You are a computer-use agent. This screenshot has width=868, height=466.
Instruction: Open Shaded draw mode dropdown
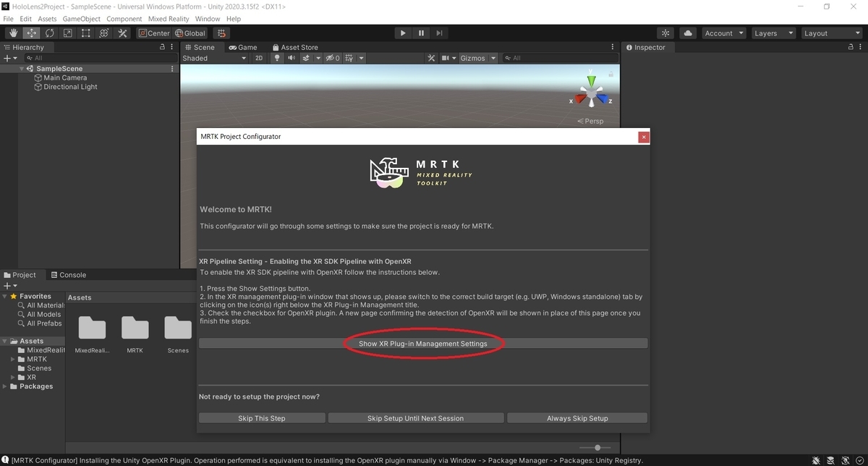(x=214, y=58)
